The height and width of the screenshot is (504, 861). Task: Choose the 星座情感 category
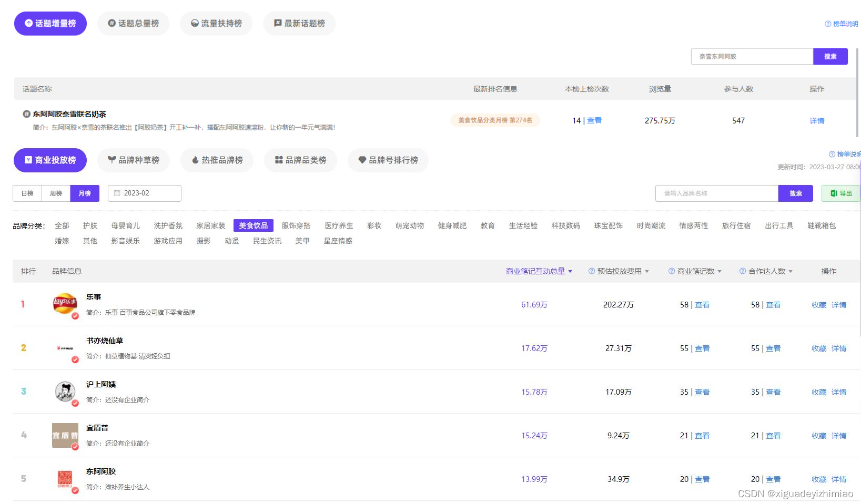point(338,241)
